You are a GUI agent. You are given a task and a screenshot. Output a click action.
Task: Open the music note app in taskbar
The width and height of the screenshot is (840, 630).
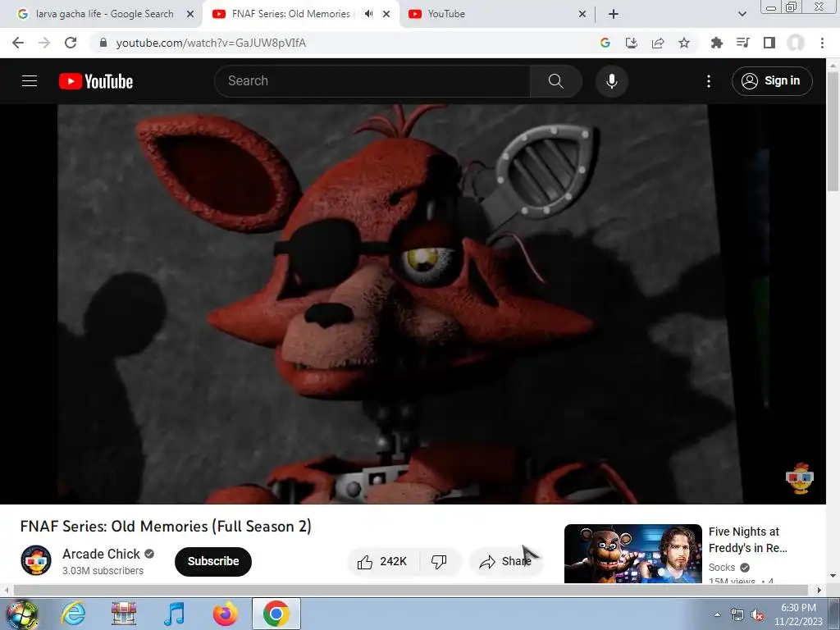[x=175, y=614]
